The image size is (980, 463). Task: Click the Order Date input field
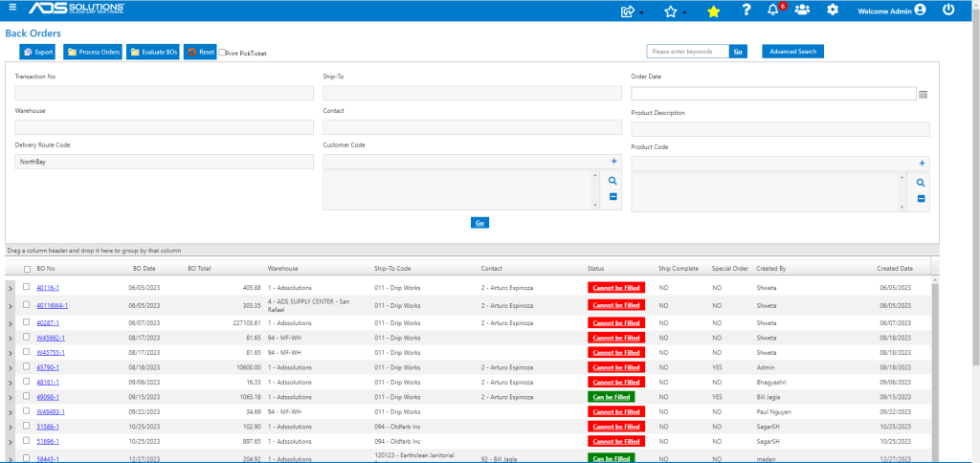(x=773, y=94)
